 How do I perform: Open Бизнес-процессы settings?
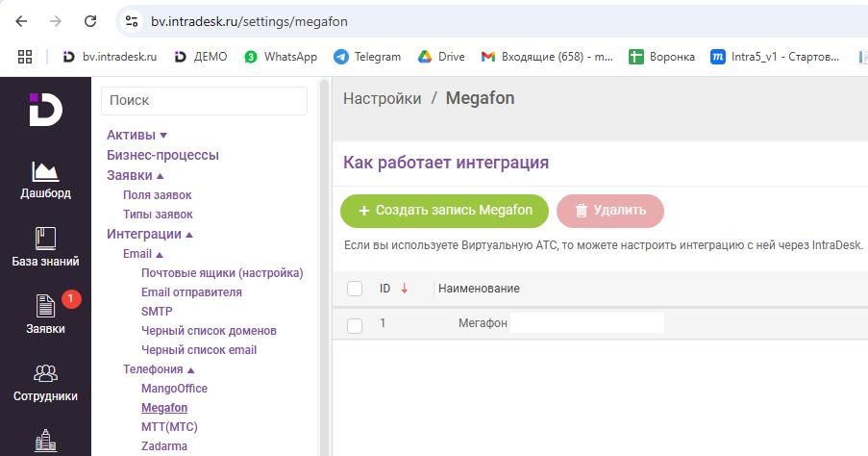click(x=162, y=155)
